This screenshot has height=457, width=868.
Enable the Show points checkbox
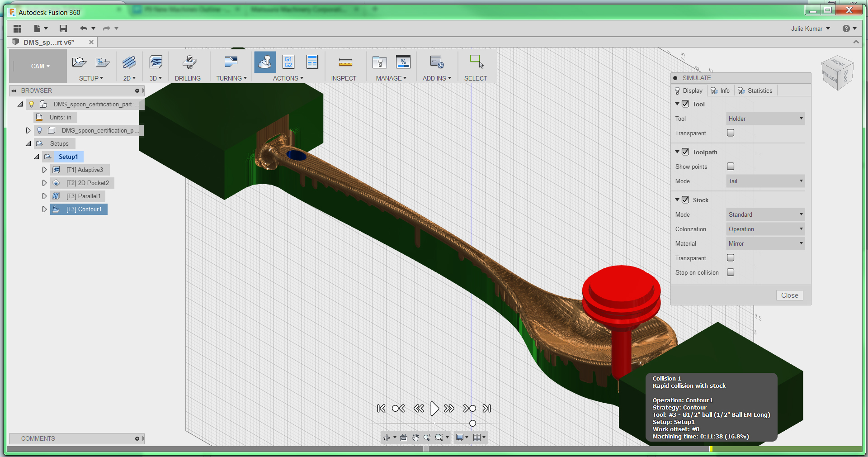(x=731, y=167)
